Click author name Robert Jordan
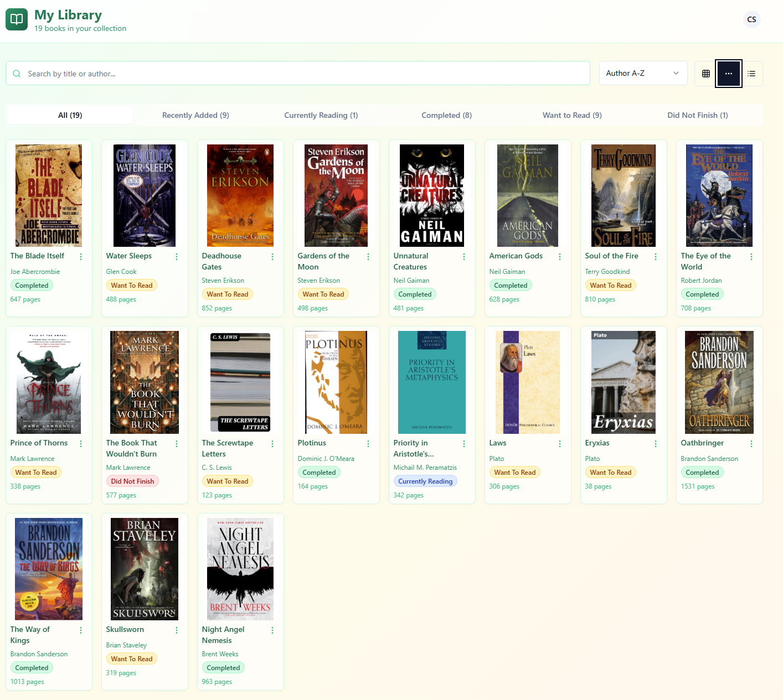The image size is (783, 700). point(701,281)
